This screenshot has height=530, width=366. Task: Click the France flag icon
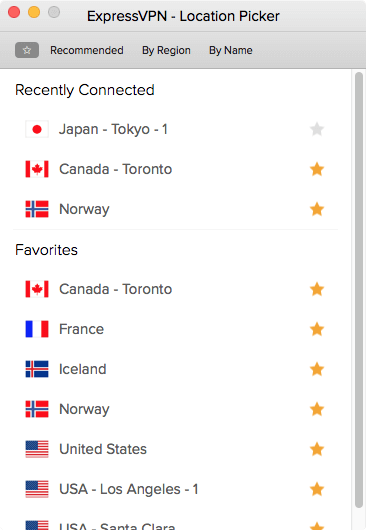37,329
